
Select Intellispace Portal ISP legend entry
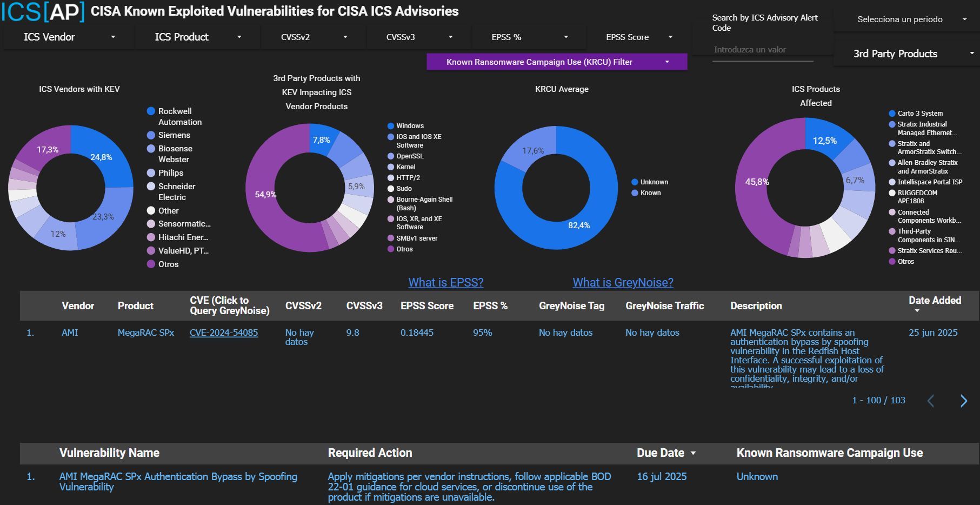[926, 182]
